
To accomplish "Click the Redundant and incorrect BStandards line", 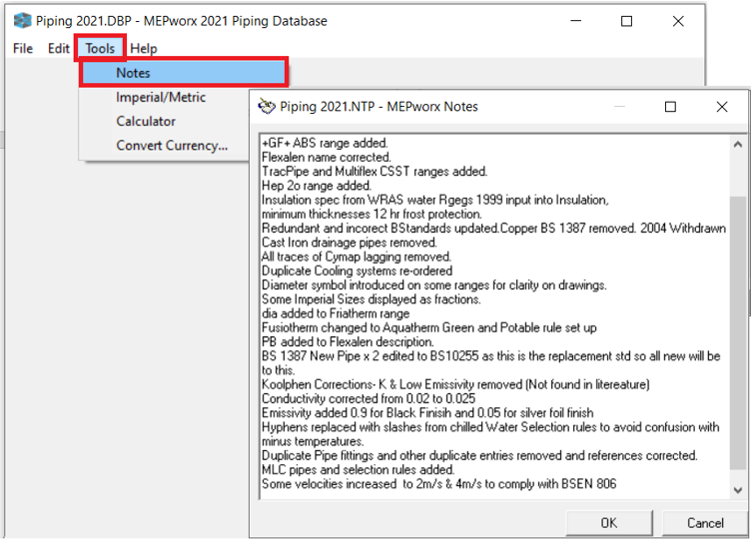I will coord(493,229).
